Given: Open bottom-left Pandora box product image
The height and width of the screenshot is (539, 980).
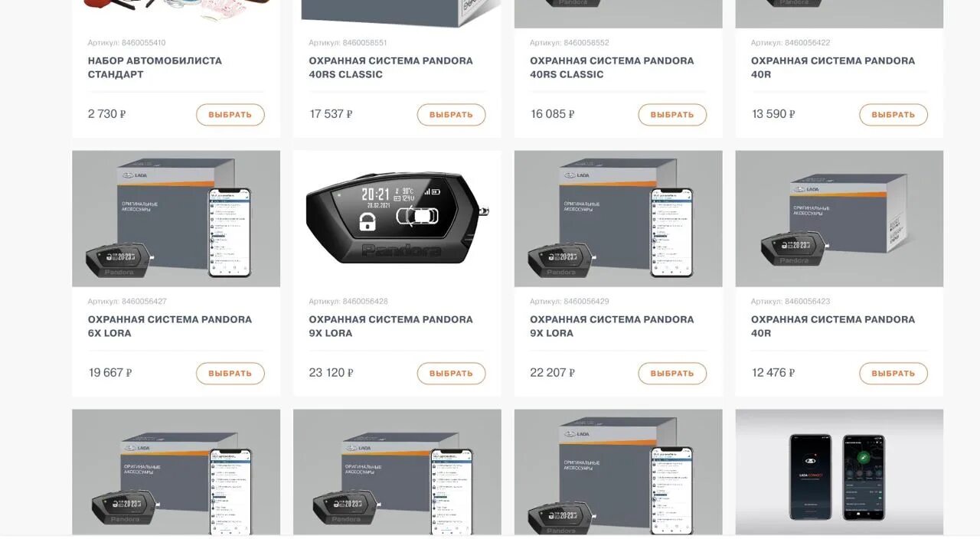Looking at the screenshot, I should [176, 472].
